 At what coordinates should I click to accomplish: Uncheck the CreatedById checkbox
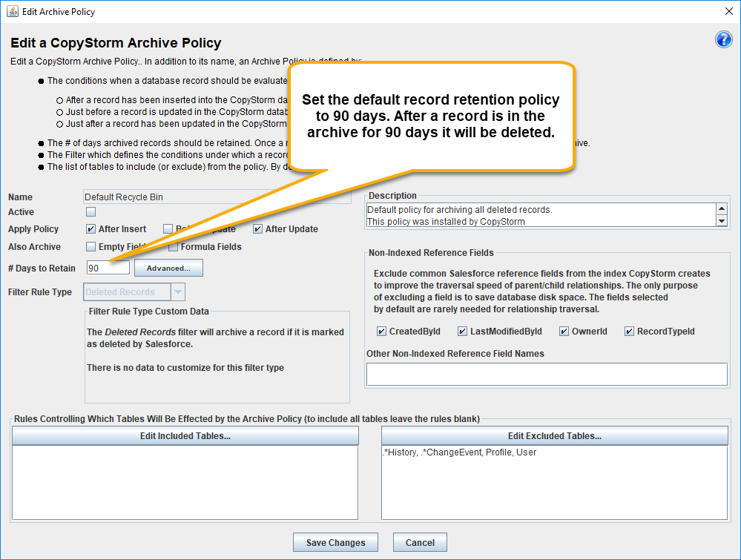pos(381,332)
